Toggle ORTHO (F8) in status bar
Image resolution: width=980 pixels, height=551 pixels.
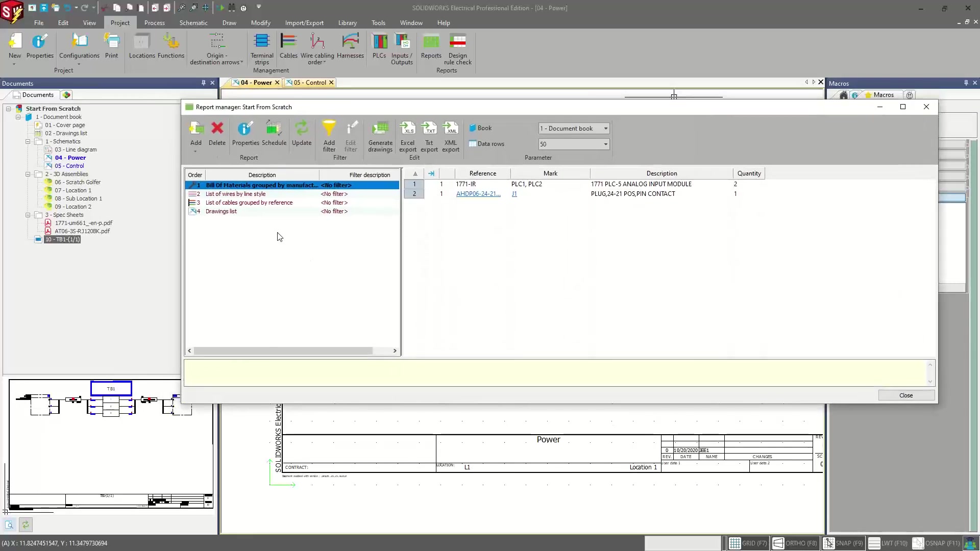coord(795,543)
